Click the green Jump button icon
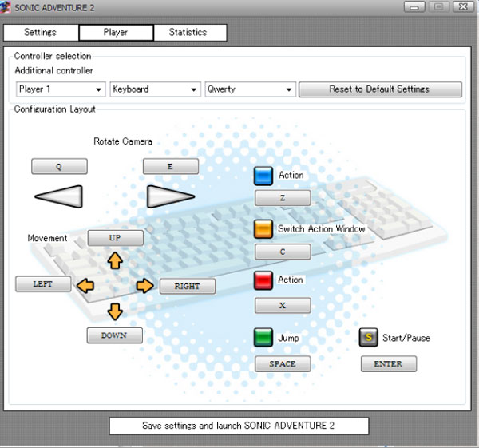Viewport: 479px width, 448px height. pyautogui.click(x=263, y=338)
